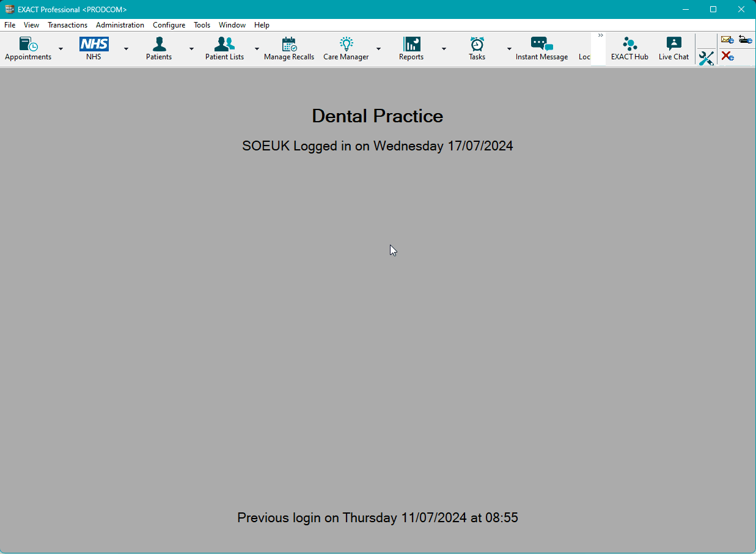Open the email tool icon
The image size is (756, 554).
(x=727, y=39)
